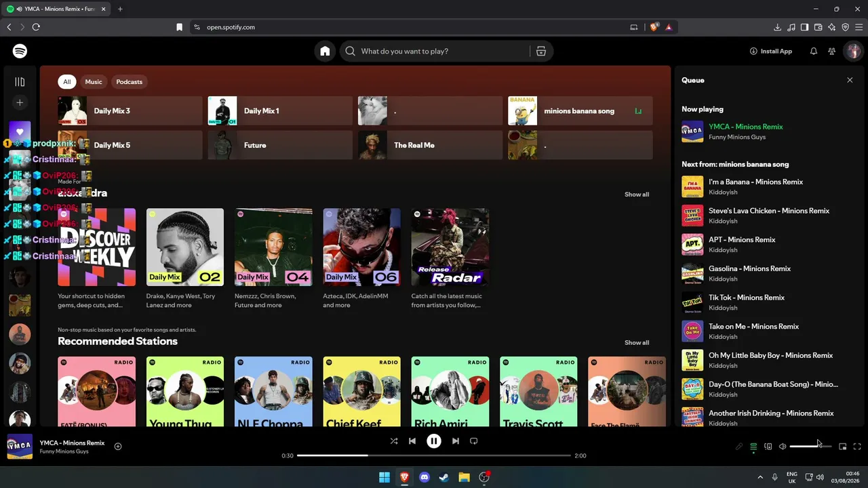868x488 pixels.
Task: Seek in the song progress bar
Action: [x=434, y=455]
